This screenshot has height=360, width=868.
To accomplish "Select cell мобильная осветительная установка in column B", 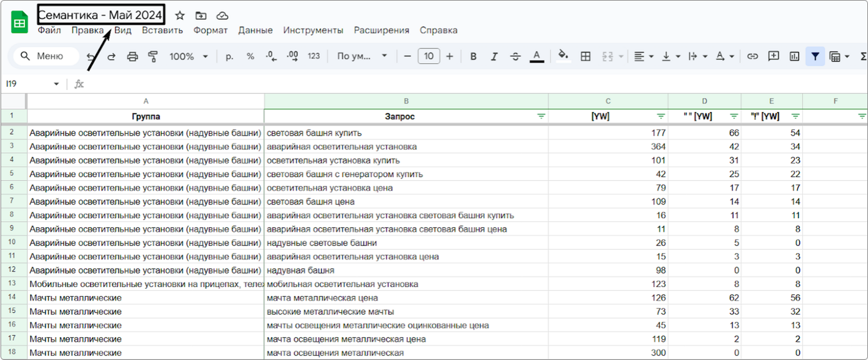I will click(x=406, y=284).
